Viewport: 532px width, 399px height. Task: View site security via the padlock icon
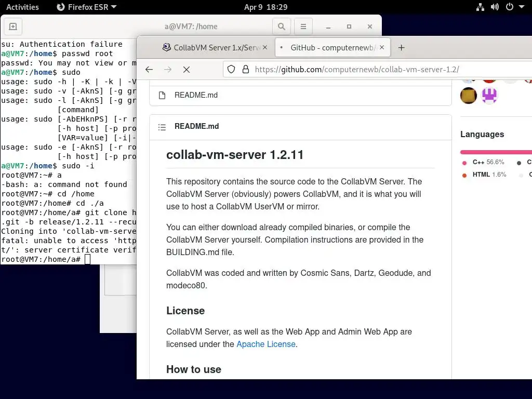pyautogui.click(x=246, y=70)
